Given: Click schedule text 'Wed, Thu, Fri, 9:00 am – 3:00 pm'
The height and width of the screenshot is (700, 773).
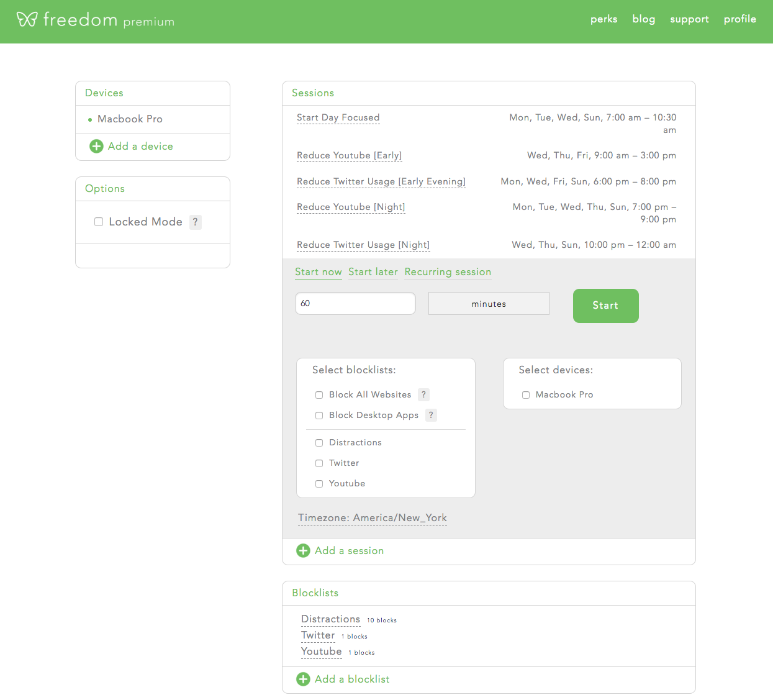Looking at the screenshot, I should point(602,155).
